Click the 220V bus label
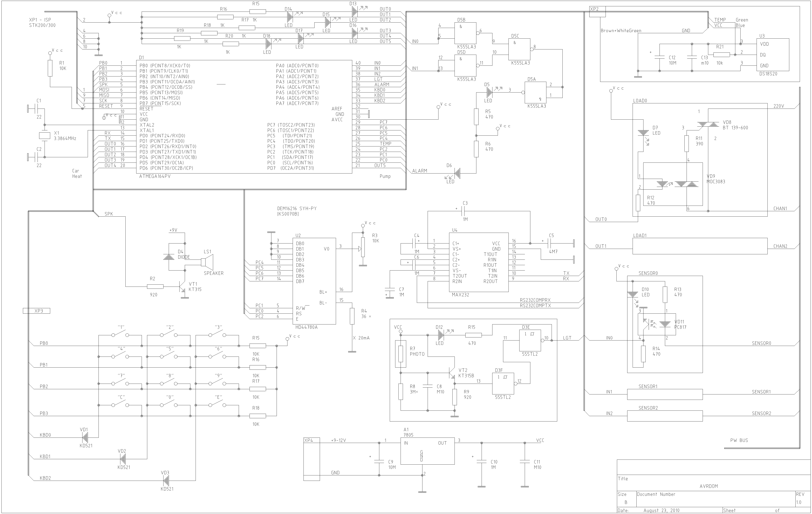The image size is (812, 514). (779, 106)
